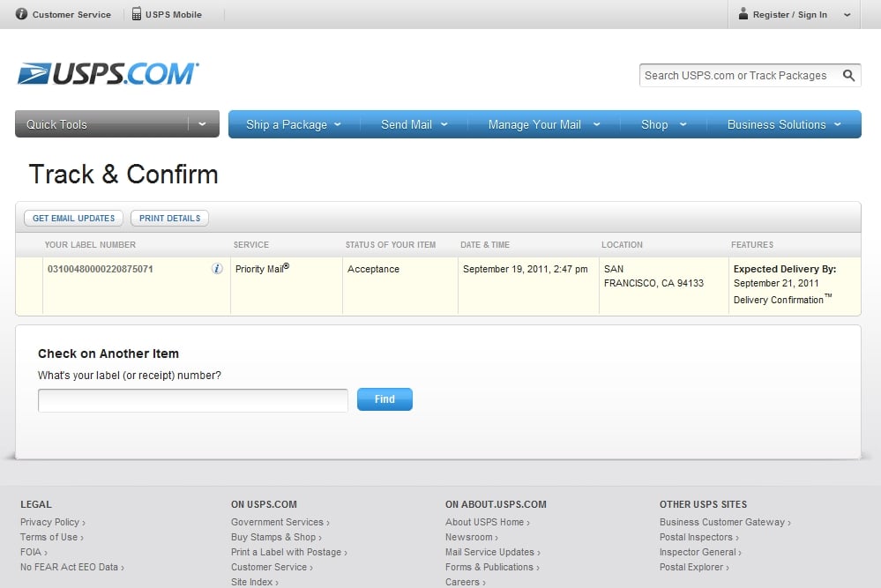881x588 pixels.
Task: Open the Ship a Package menu
Action: pos(295,124)
